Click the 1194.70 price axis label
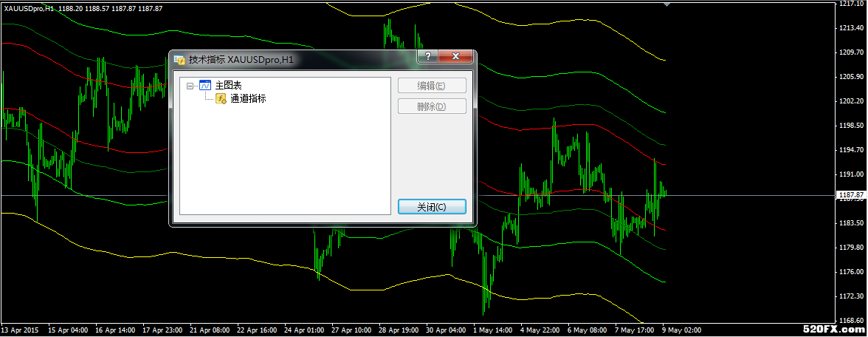 [x=851, y=149]
